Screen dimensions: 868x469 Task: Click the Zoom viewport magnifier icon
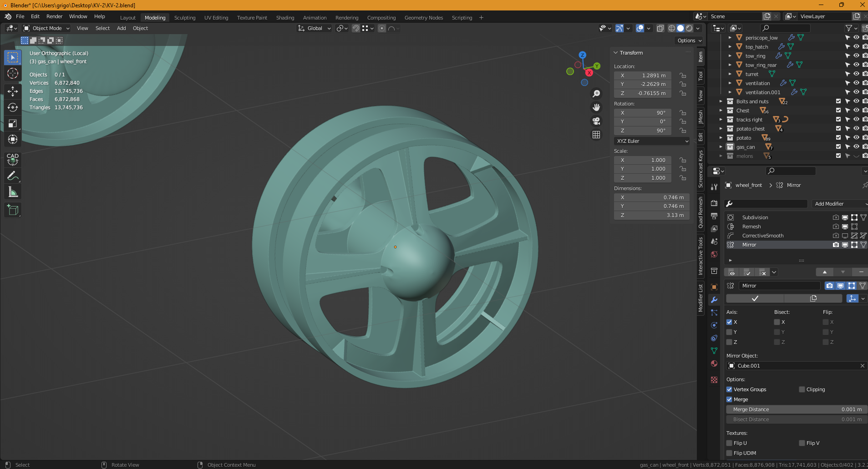click(596, 94)
